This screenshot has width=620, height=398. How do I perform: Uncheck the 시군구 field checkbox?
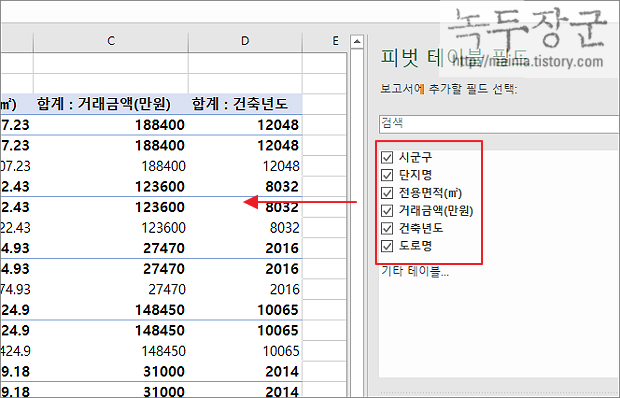coord(387,157)
